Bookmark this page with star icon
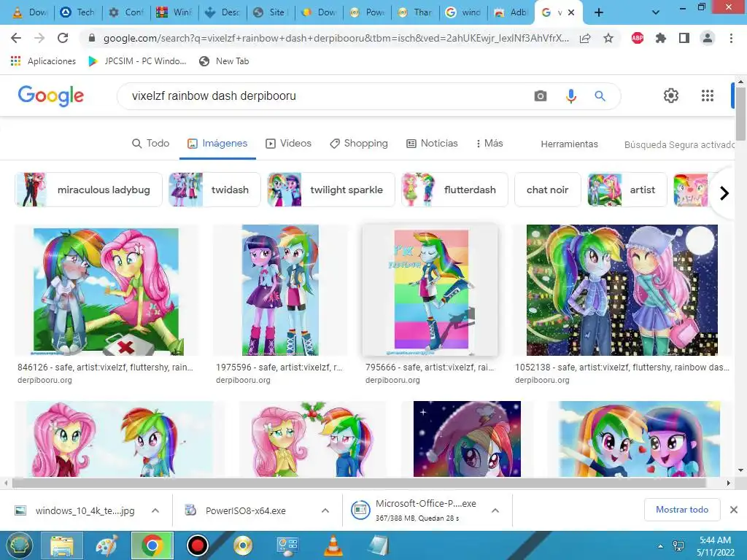Viewport: 747px width, 560px height. pos(608,38)
